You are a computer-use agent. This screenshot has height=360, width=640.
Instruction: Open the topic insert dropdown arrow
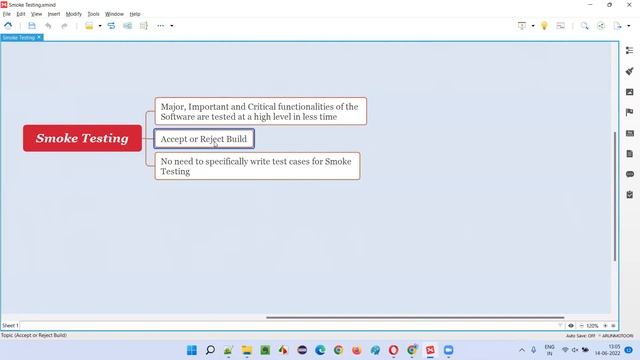click(100, 26)
